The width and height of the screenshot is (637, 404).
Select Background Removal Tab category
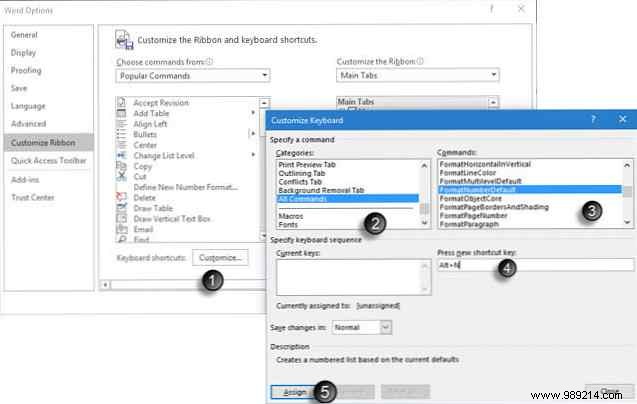(321, 190)
